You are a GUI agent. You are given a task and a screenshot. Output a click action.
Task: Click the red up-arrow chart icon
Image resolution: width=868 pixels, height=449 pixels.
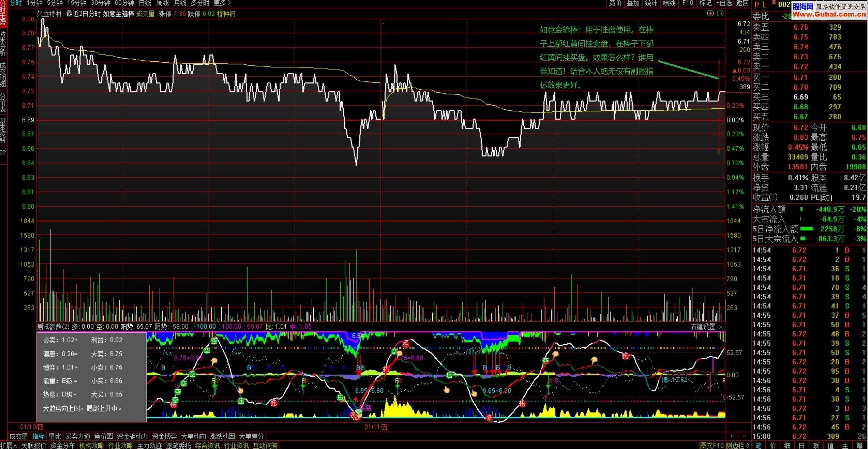pos(710,13)
